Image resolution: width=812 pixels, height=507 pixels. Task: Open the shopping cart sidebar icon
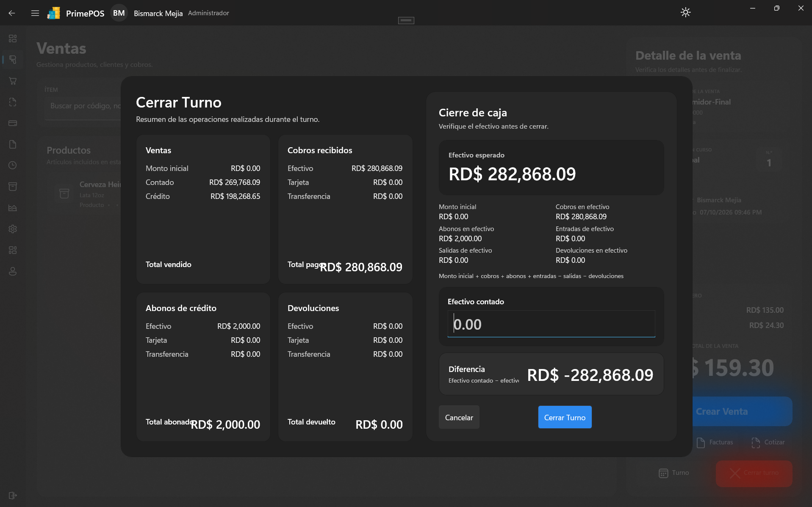click(x=13, y=81)
